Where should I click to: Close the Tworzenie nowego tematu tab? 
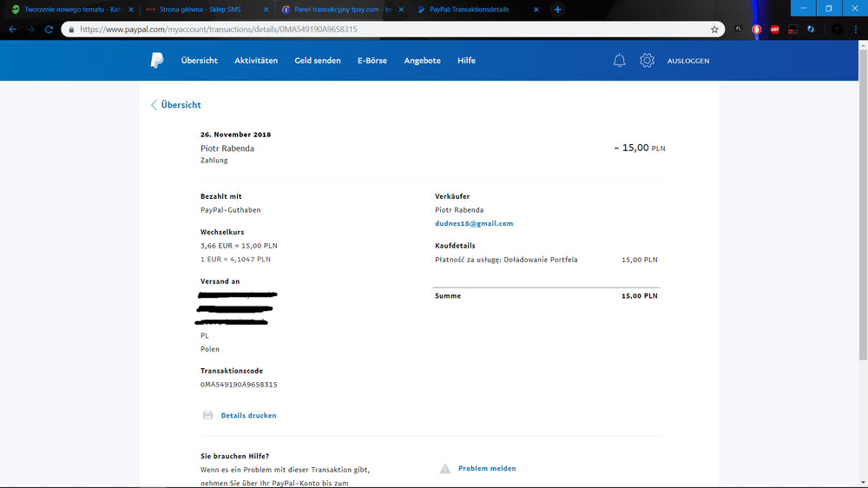(x=131, y=10)
